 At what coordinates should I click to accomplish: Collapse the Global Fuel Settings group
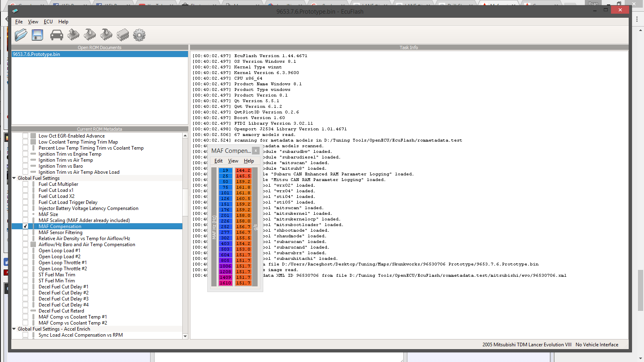pyautogui.click(x=14, y=178)
